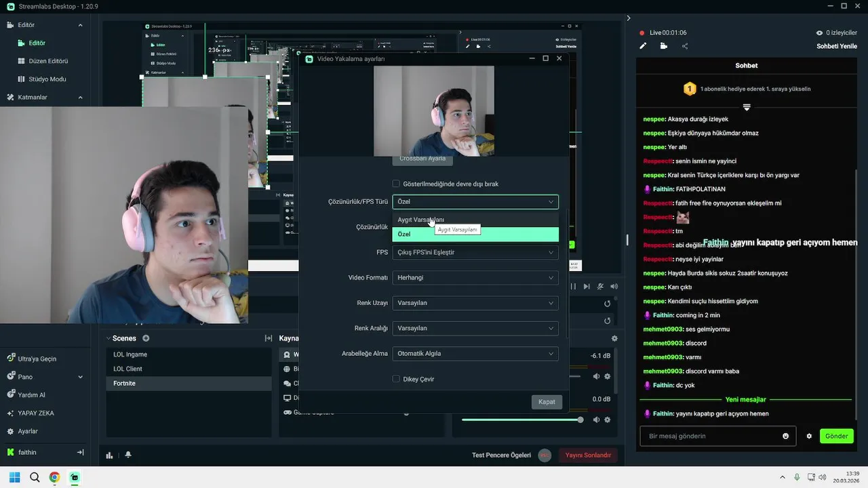Click the camera clip icon near Live timer

pyautogui.click(x=663, y=46)
